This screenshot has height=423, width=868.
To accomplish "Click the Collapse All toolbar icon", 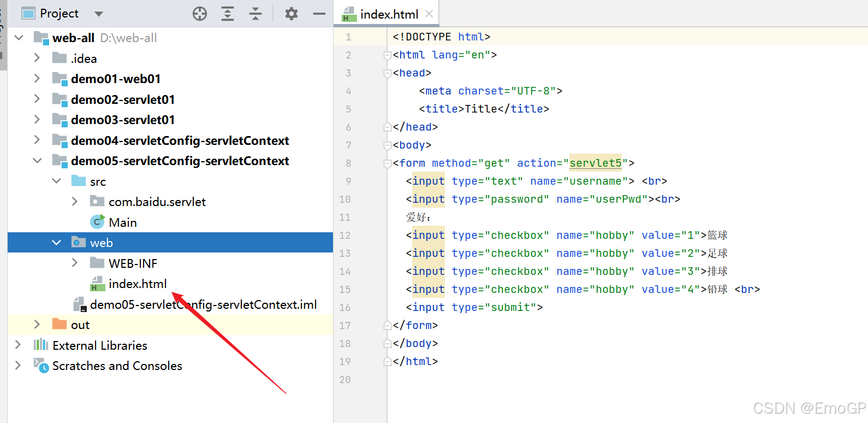I will pyautogui.click(x=255, y=14).
